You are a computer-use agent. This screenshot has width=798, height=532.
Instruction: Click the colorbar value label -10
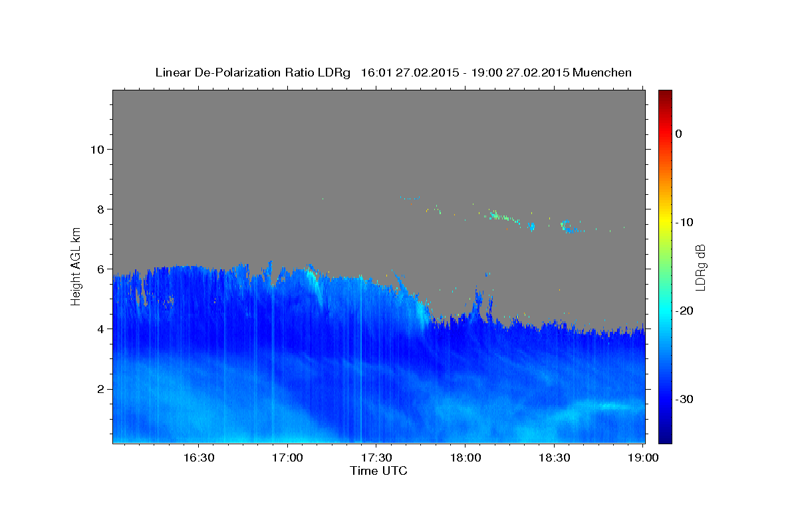[684, 222]
